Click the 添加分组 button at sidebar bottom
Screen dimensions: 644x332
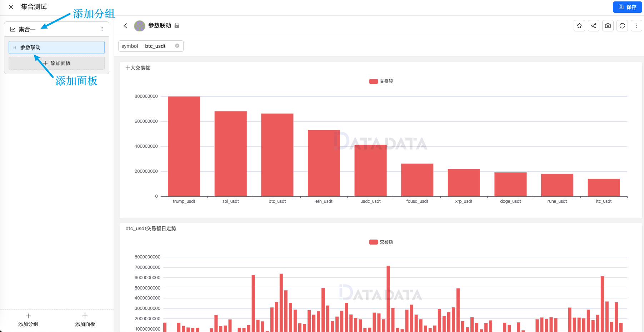click(28, 320)
